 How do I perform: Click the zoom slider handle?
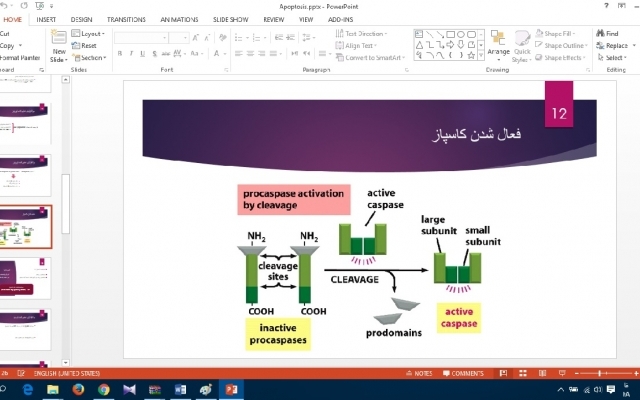click(600, 373)
